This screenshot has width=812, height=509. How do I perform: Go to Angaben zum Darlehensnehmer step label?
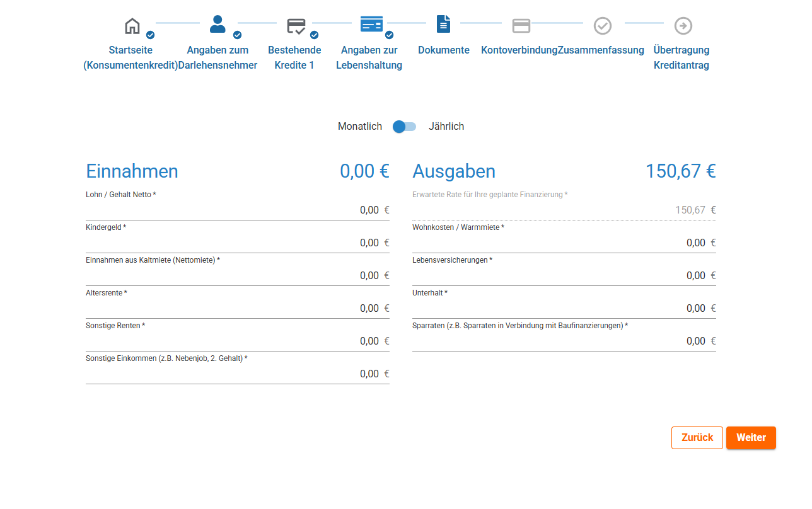pos(217,57)
